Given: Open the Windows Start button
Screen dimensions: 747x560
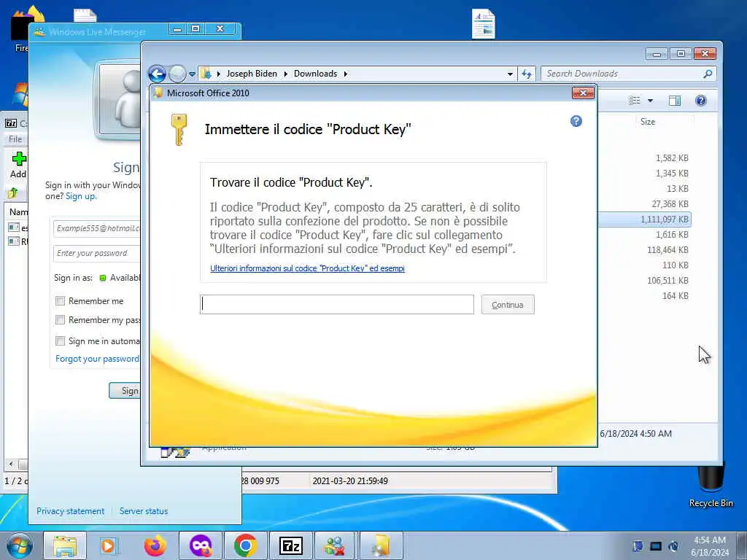Looking at the screenshot, I should click(x=19, y=545).
